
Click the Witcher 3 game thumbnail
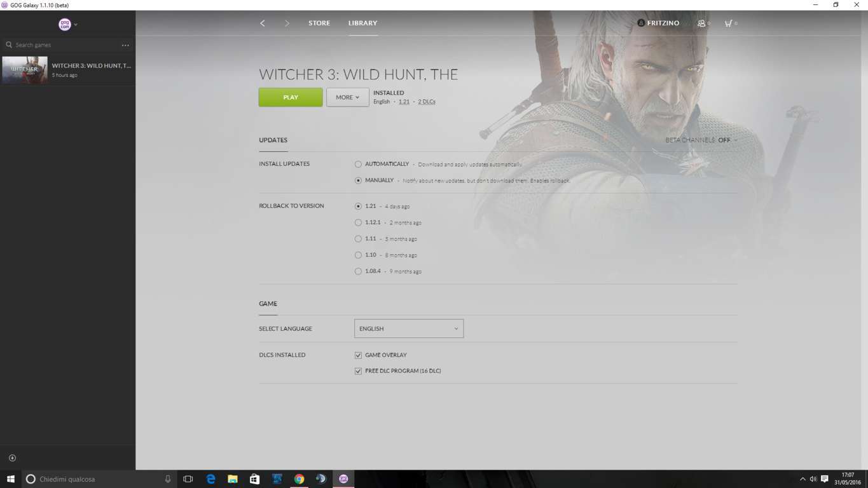[x=25, y=70]
